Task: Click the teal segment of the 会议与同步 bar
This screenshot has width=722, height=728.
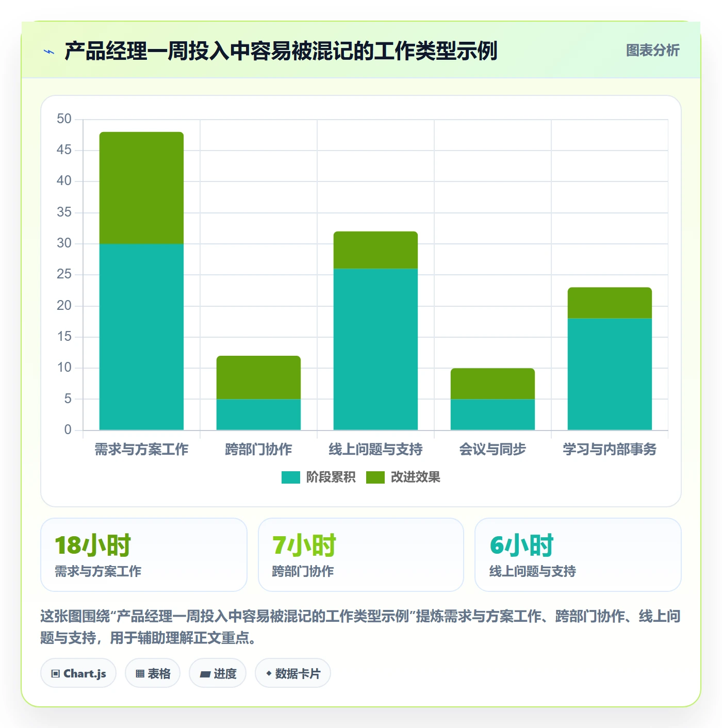Action: pyautogui.click(x=493, y=415)
